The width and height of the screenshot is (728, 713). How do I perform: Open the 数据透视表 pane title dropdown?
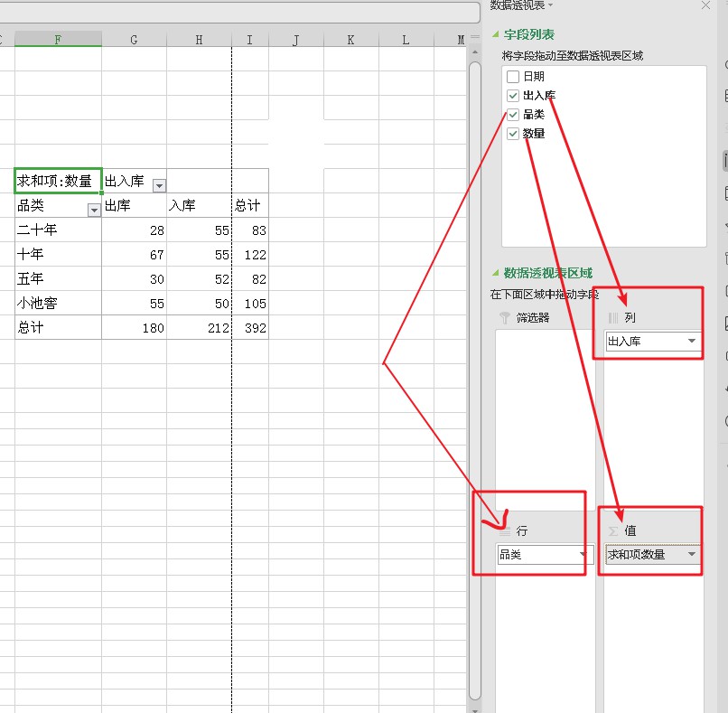click(x=551, y=5)
